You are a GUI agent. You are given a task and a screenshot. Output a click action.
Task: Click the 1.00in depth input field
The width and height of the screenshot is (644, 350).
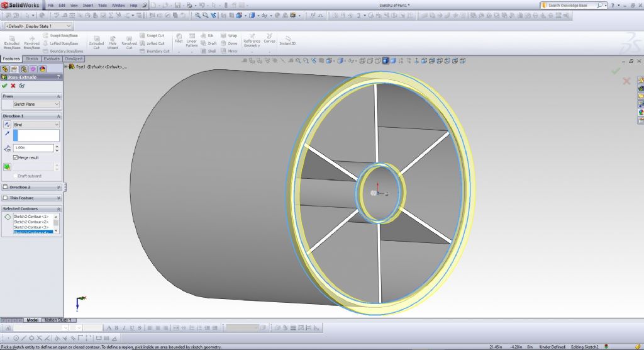tap(33, 148)
